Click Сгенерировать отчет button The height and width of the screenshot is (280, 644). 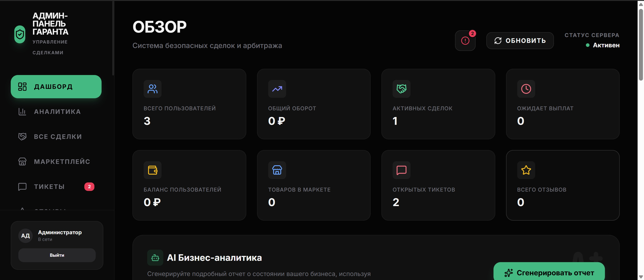coord(549,273)
